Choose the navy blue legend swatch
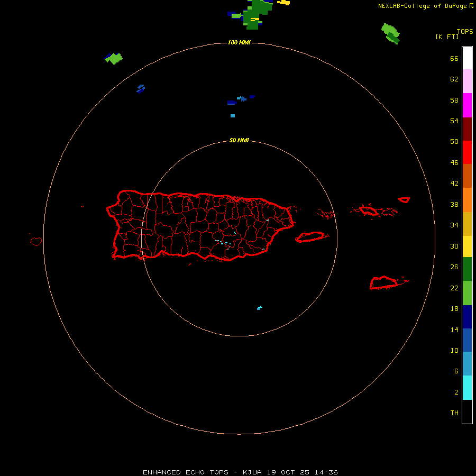 click(467, 317)
